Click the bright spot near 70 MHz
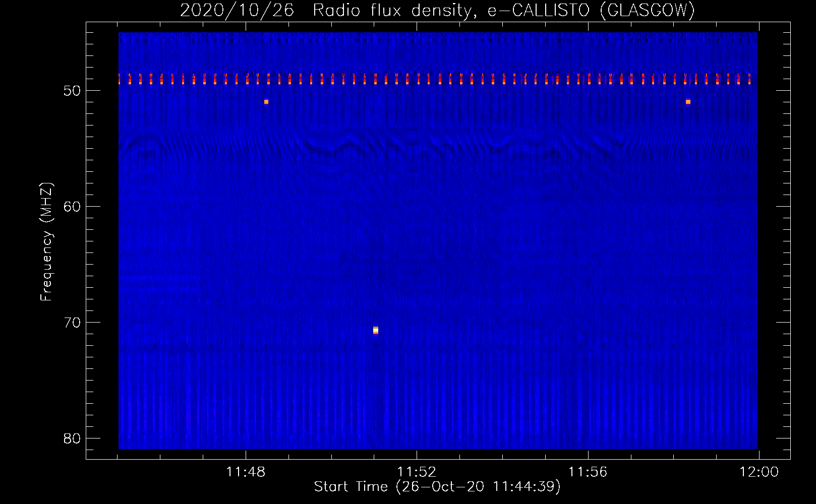Screen dimensions: 816x504 [x=375, y=330]
